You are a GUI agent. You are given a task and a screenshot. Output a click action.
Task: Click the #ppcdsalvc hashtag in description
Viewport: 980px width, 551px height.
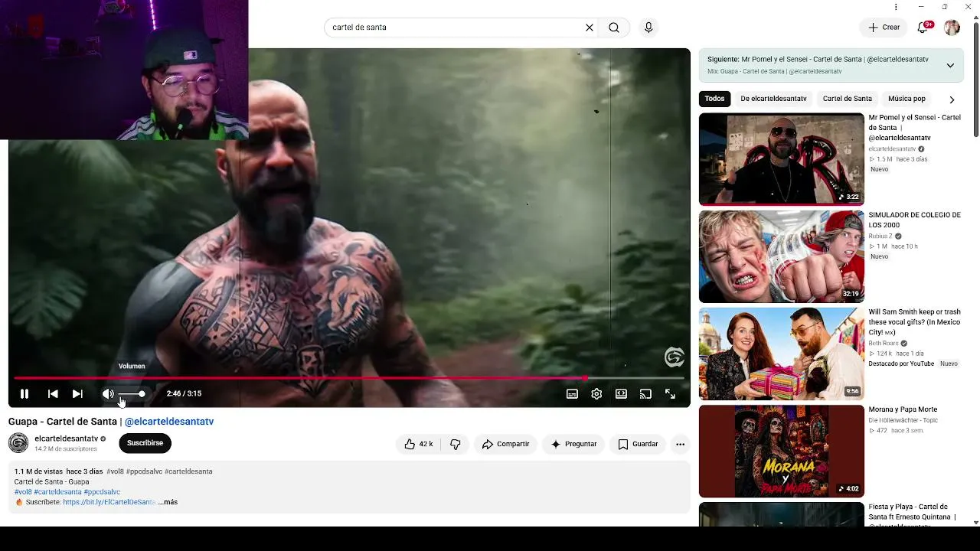point(102,492)
